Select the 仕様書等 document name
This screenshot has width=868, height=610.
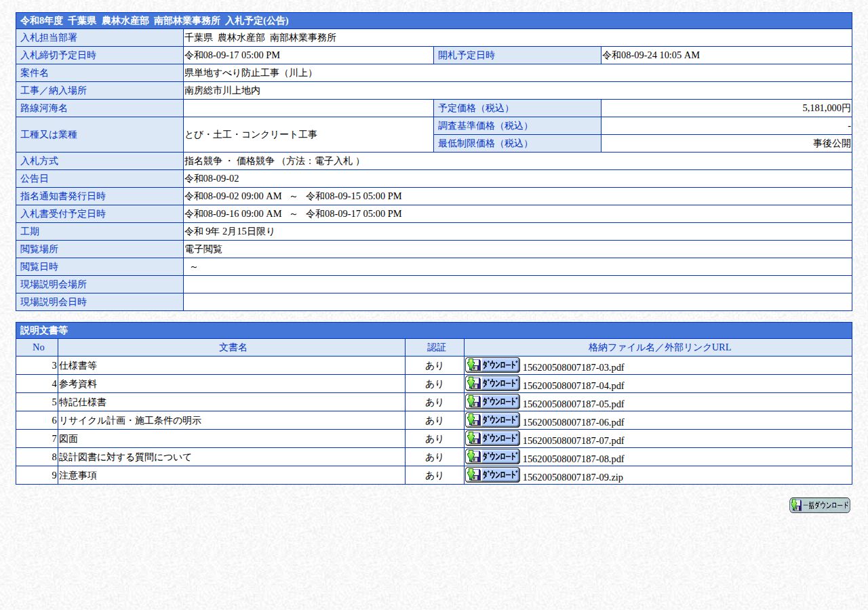tap(78, 366)
